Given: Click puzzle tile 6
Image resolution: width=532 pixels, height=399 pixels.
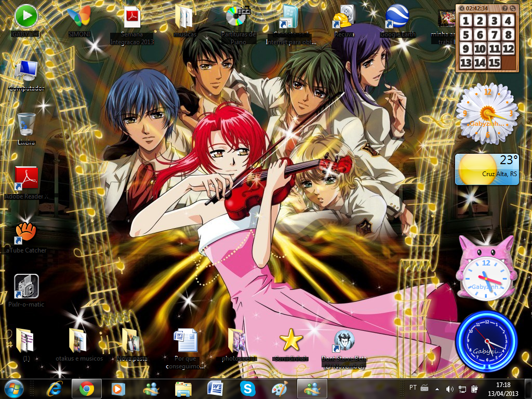Looking at the screenshot, I should point(480,35).
